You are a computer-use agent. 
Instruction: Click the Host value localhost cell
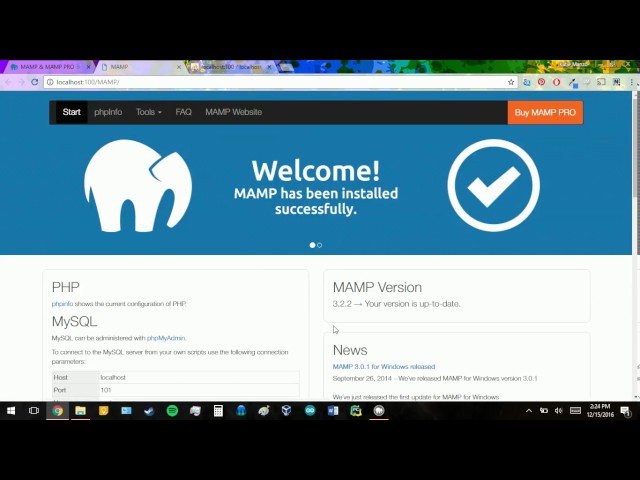coord(199,377)
